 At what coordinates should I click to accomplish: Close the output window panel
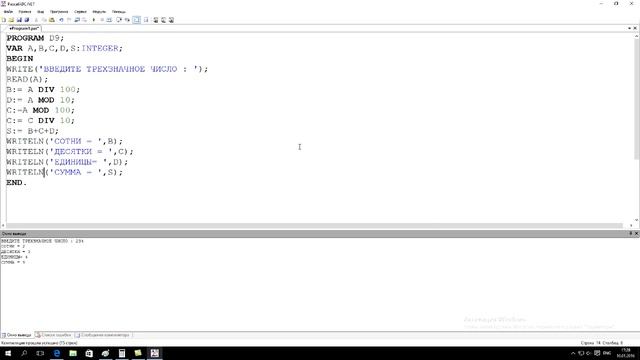(636, 233)
